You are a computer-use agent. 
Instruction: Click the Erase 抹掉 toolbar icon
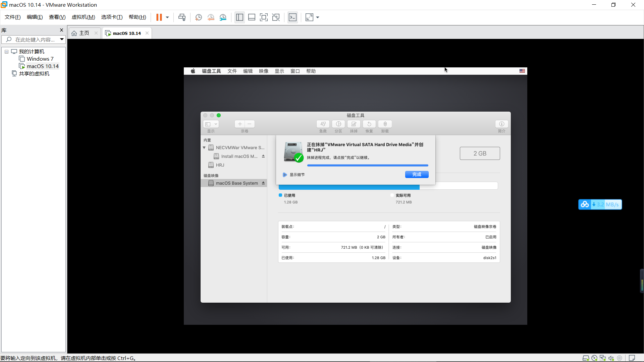tap(354, 124)
